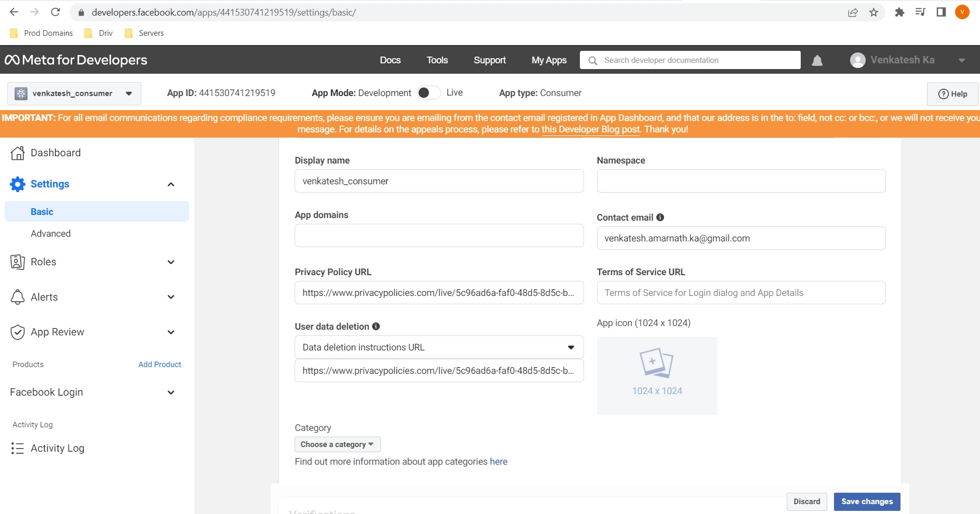Expand the App Review section chevron
The width and height of the screenshot is (980, 514).
tap(171, 332)
